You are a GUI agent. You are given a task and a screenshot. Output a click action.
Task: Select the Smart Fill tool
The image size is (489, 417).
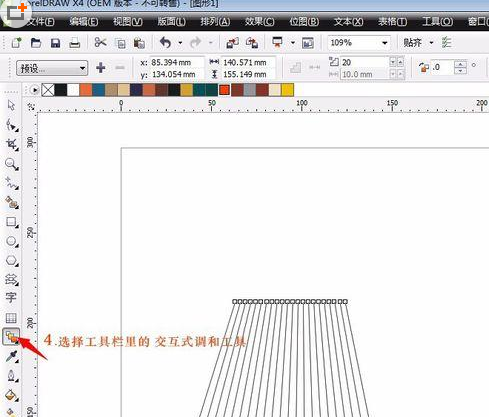click(12, 202)
